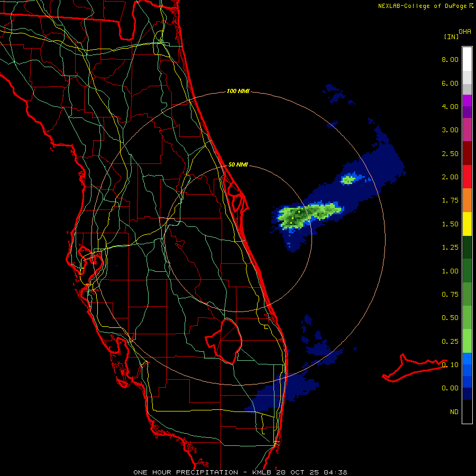Screen dimensions: 476x476
Task: Click the 2.50 legend value
Action: tap(450, 153)
